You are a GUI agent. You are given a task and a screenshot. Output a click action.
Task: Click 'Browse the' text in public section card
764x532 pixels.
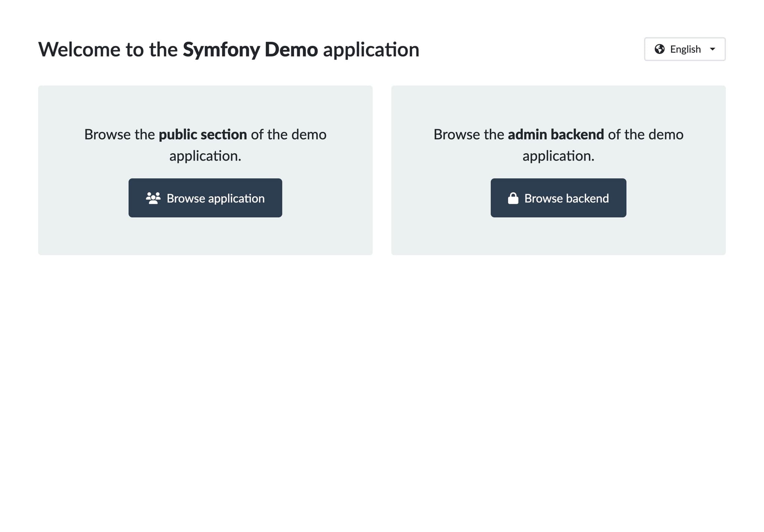pyautogui.click(x=119, y=135)
